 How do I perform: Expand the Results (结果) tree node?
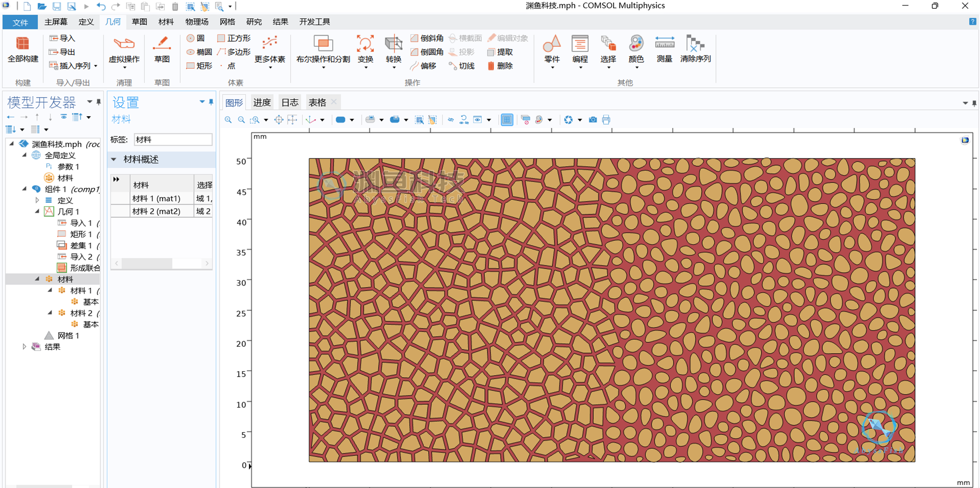pyautogui.click(x=24, y=347)
